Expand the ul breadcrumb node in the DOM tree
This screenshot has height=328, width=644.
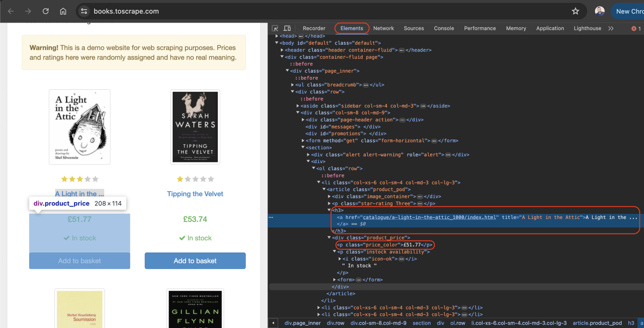(292, 84)
